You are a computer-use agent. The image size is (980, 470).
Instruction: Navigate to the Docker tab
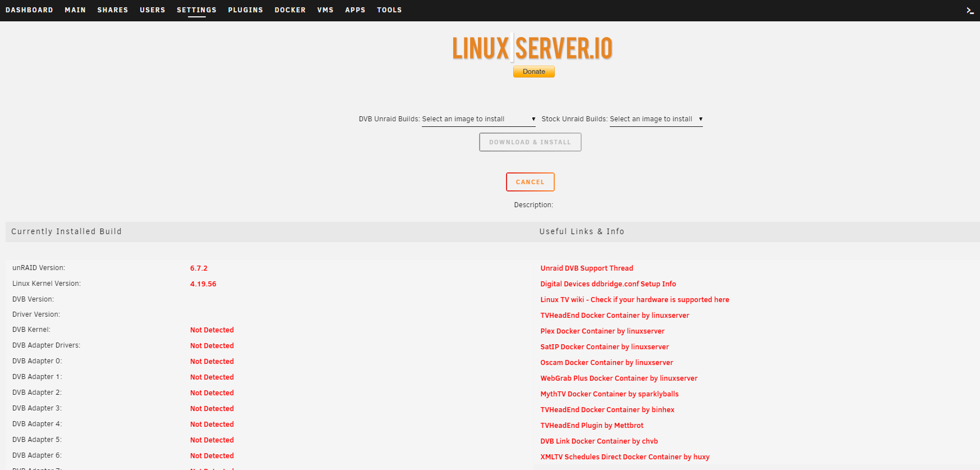[x=290, y=10]
